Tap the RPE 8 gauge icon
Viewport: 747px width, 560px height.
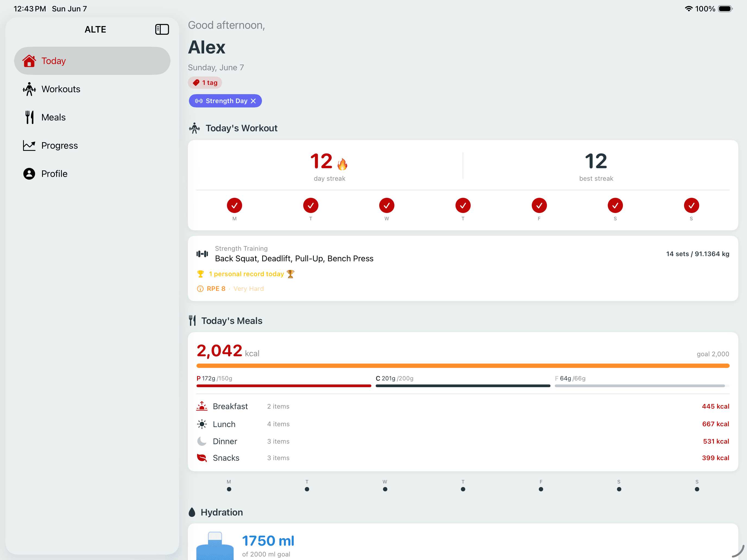(200, 289)
